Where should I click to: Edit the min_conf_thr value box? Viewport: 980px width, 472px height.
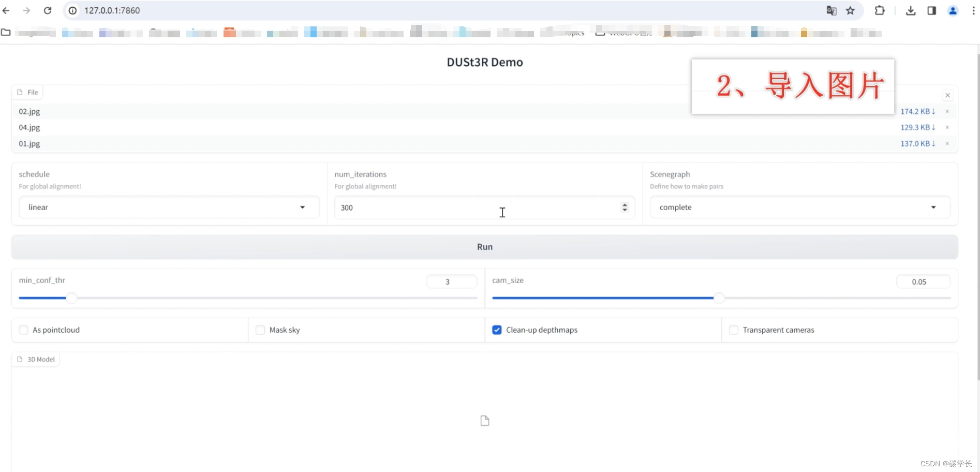click(x=452, y=282)
